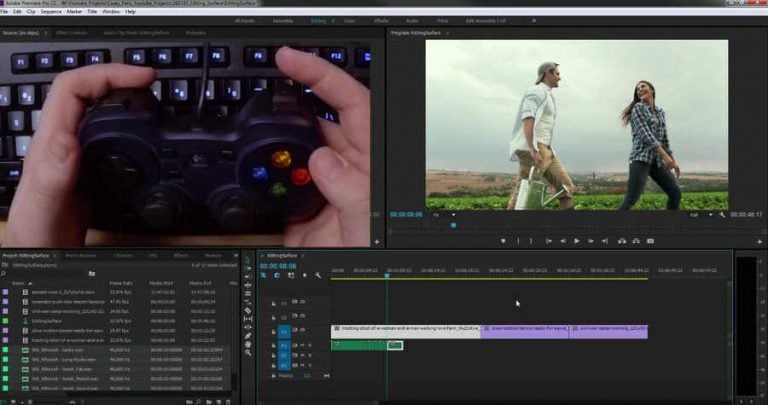Open Program monitor settings wrench
The height and width of the screenshot is (405, 768).
[722, 215]
